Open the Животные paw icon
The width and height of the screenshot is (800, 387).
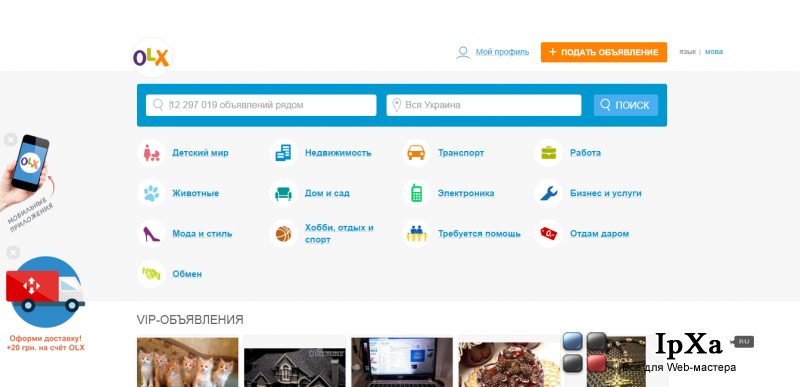coord(151,193)
